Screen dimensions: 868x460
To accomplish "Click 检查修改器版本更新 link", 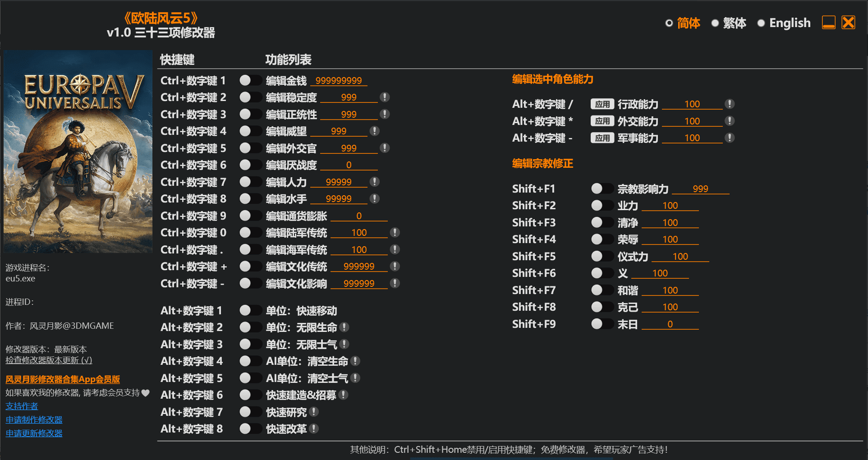I will pos(49,360).
